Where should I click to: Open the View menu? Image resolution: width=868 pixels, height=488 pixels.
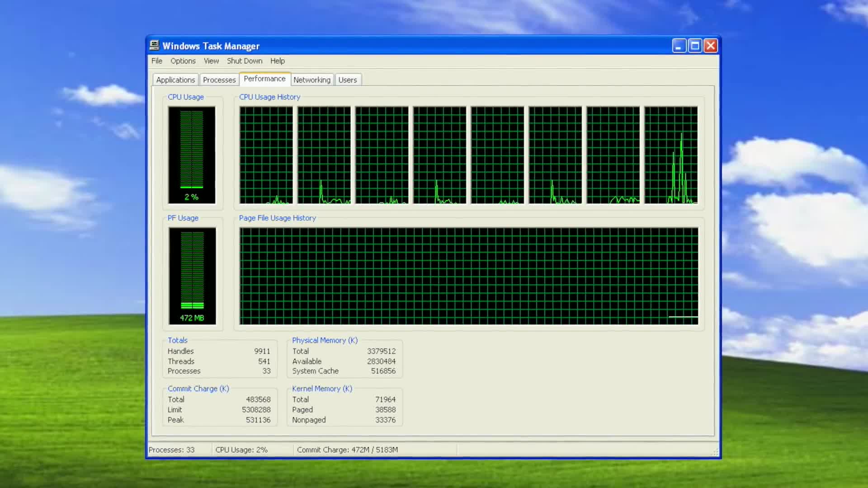click(x=211, y=61)
